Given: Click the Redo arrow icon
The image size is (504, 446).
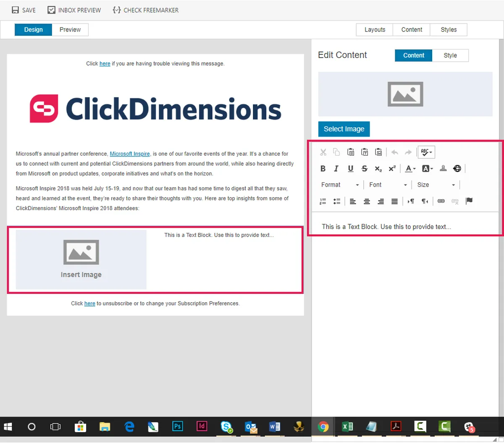Looking at the screenshot, I should [408, 152].
